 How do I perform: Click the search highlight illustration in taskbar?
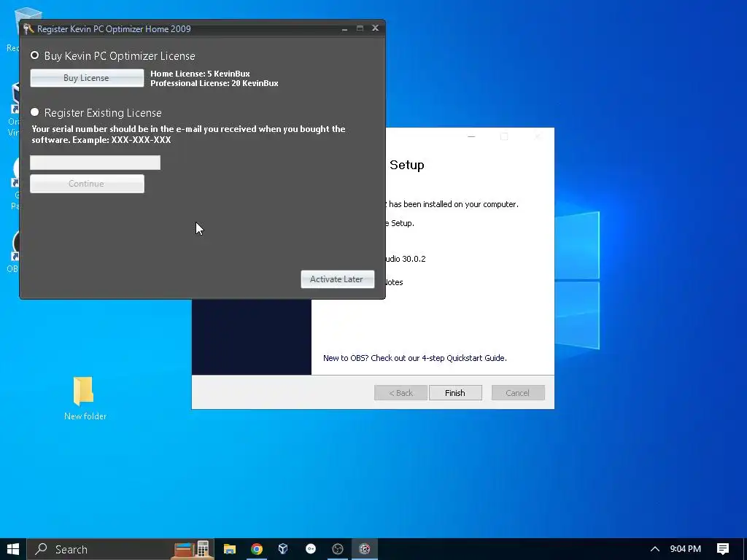[193, 549]
